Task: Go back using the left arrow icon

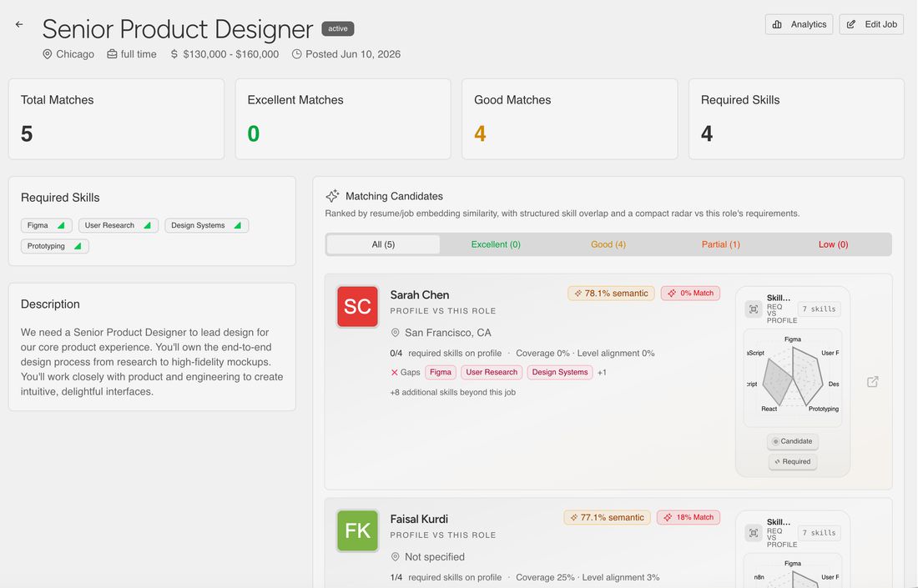Action: click(19, 24)
